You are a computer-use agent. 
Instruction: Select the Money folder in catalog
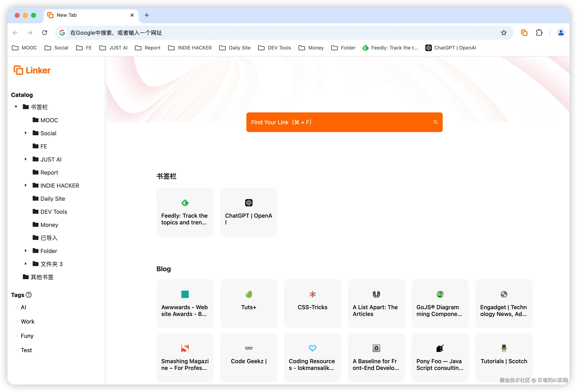[49, 225]
